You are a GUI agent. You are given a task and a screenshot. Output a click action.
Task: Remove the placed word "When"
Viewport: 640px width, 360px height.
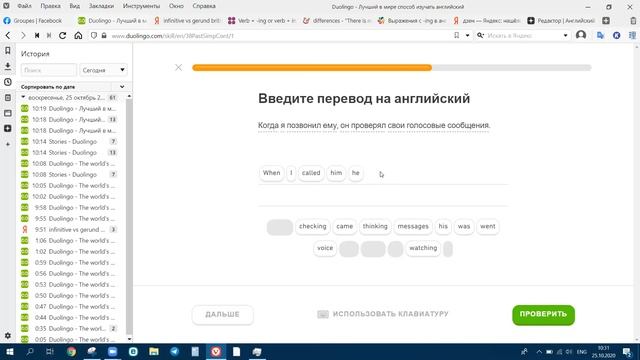coord(271,173)
